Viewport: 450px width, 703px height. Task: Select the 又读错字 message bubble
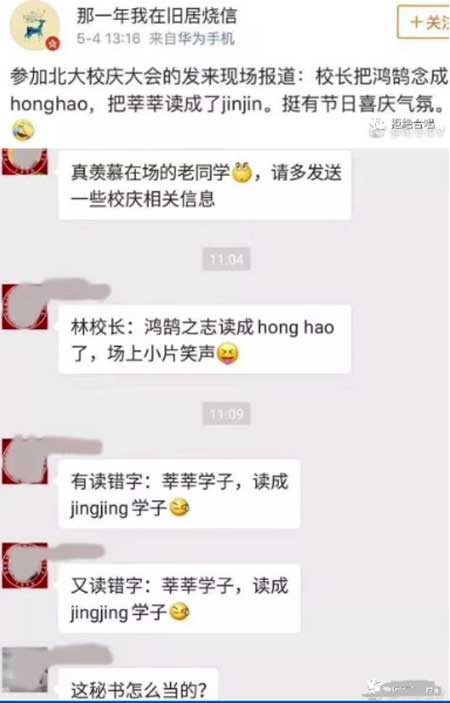click(179, 598)
